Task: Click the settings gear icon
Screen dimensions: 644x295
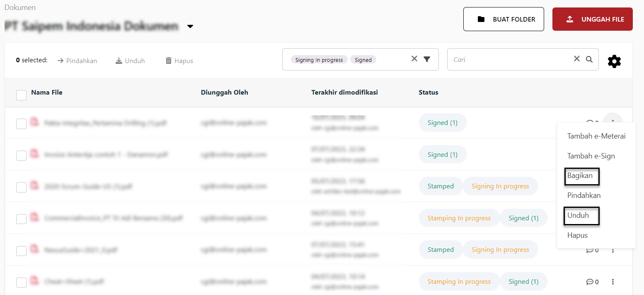Action: pos(614,61)
